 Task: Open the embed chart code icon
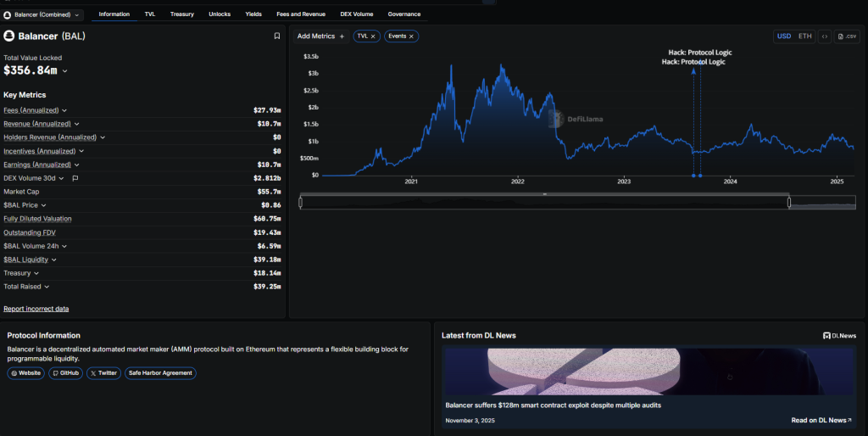(824, 36)
